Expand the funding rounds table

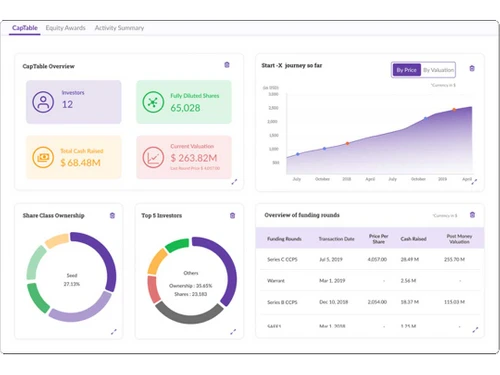475,330
